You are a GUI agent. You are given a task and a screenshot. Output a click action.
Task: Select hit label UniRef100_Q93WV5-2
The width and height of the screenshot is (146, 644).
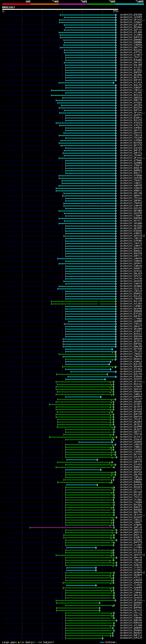(132, 572)
